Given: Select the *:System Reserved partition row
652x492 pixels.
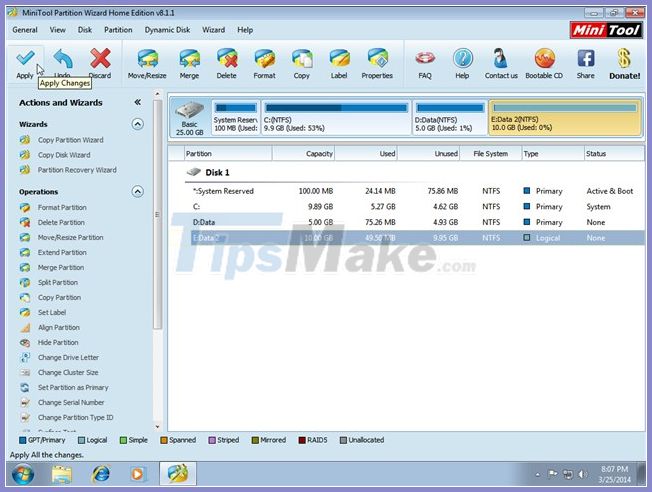Looking at the screenshot, I should 415,191.
